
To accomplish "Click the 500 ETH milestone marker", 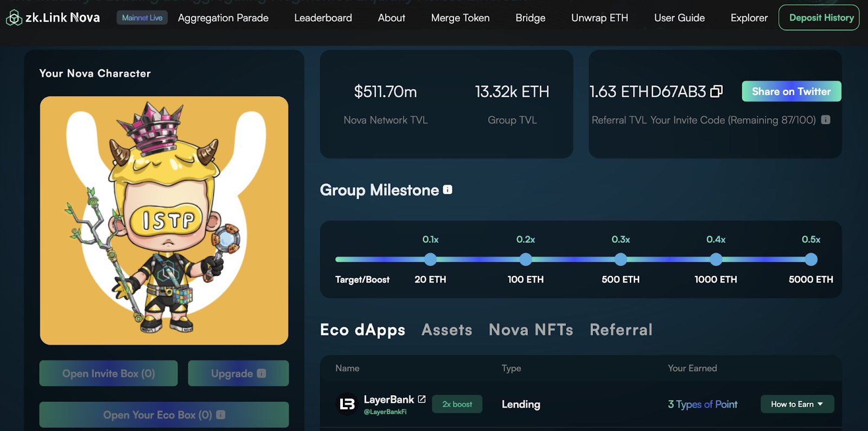I will 621,259.
